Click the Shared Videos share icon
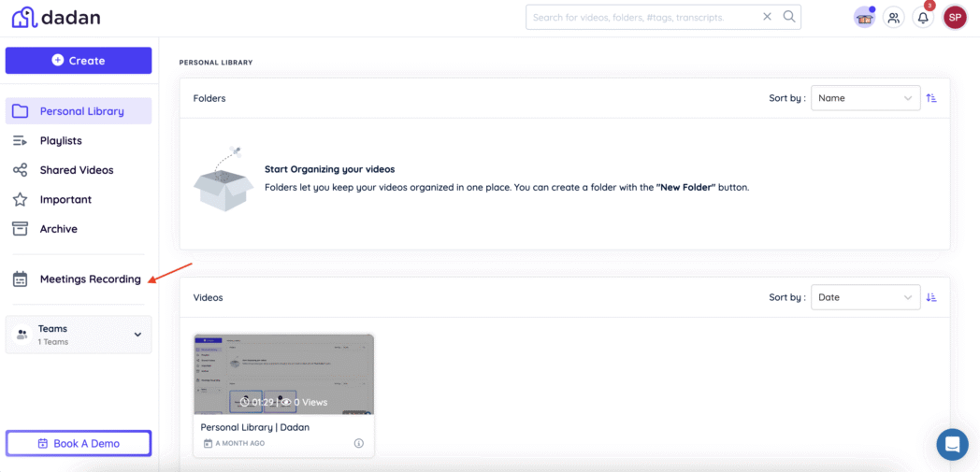 coord(21,170)
